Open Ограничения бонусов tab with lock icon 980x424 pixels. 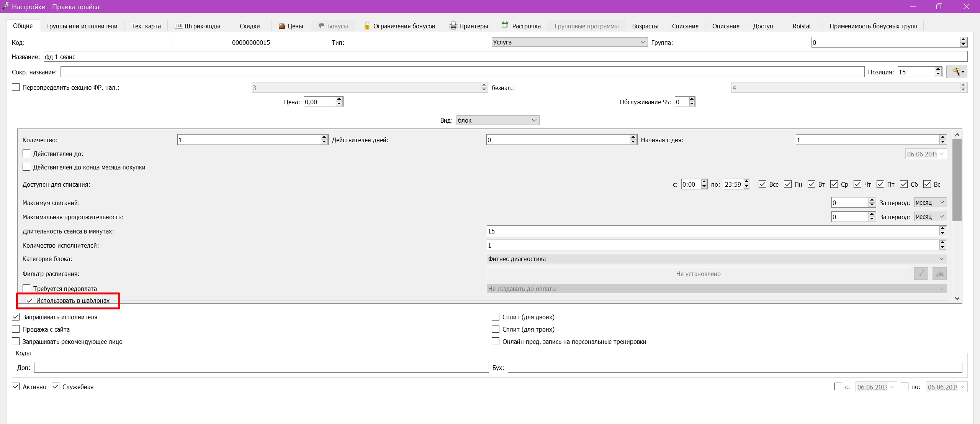(399, 26)
